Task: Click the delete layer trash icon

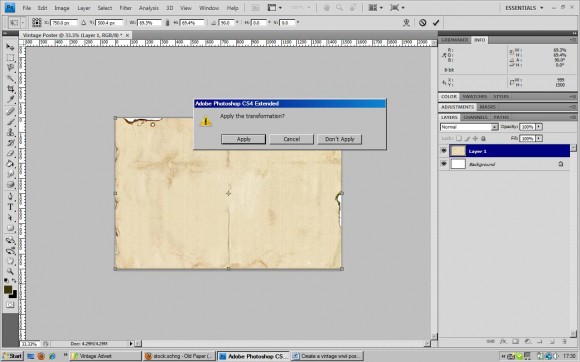Action: point(564,341)
